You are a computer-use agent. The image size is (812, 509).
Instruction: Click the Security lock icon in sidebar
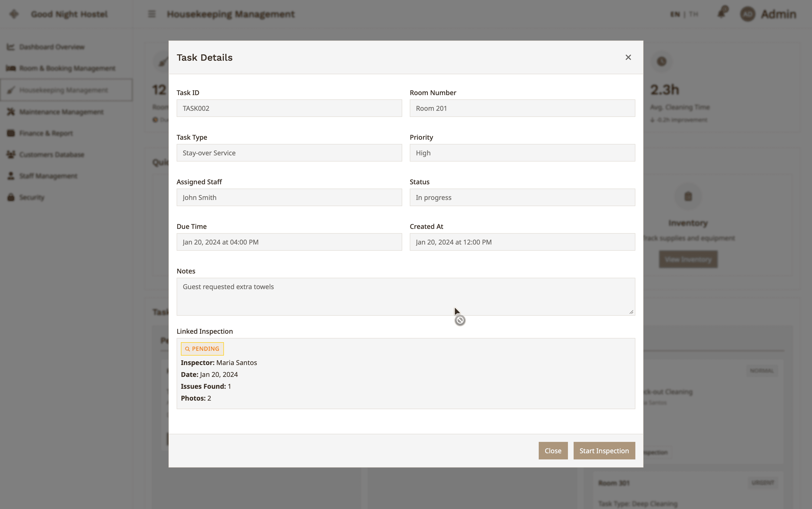(11, 197)
